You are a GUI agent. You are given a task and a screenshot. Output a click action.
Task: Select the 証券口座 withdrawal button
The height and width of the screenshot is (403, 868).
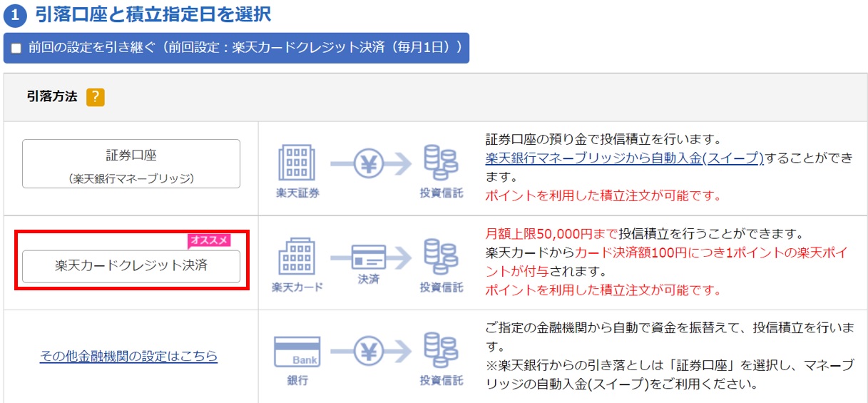[x=131, y=164]
